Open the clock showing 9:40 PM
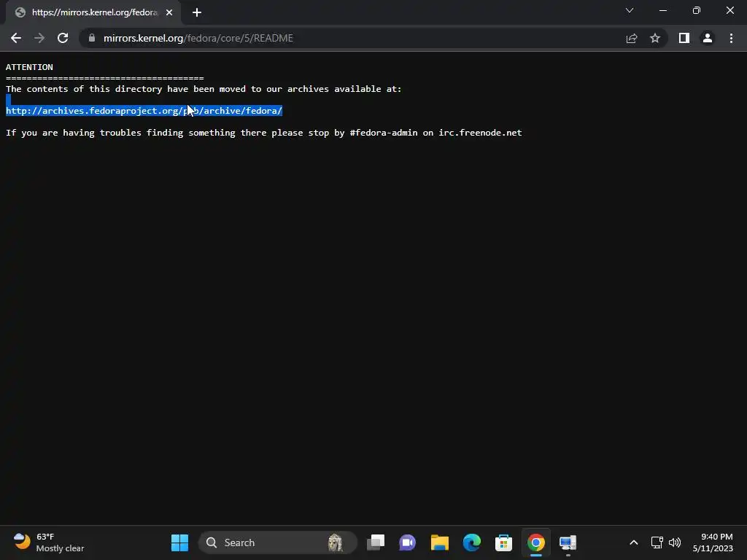Image resolution: width=747 pixels, height=560 pixels. coord(713,542)
